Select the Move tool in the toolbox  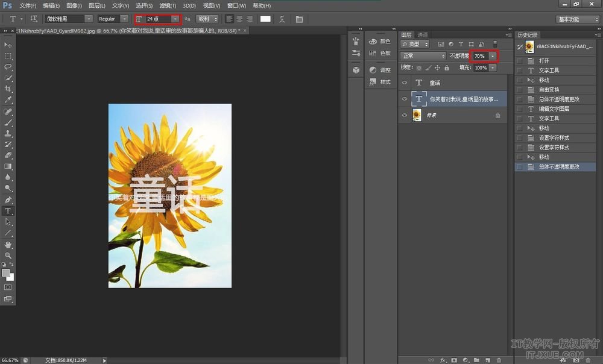tap(8, 45)
